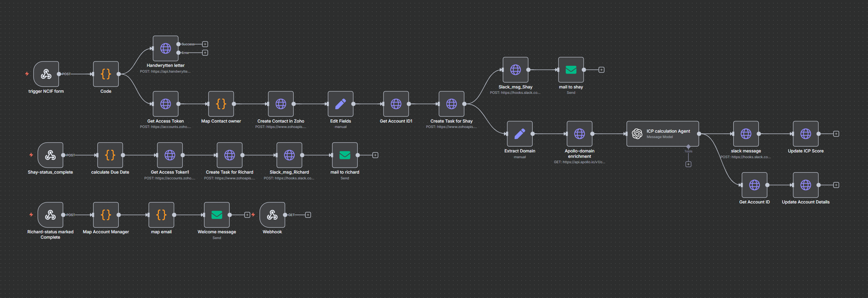Open the Update Account Details node

[805, 185]
